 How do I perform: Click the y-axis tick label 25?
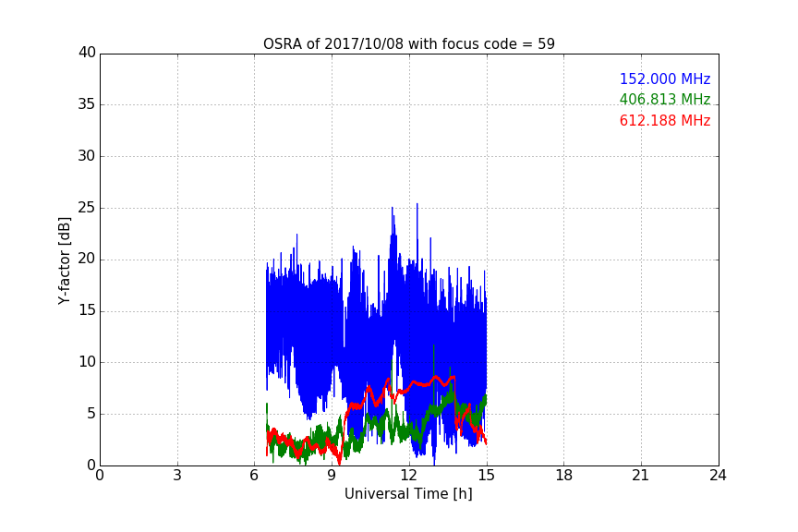87,208
